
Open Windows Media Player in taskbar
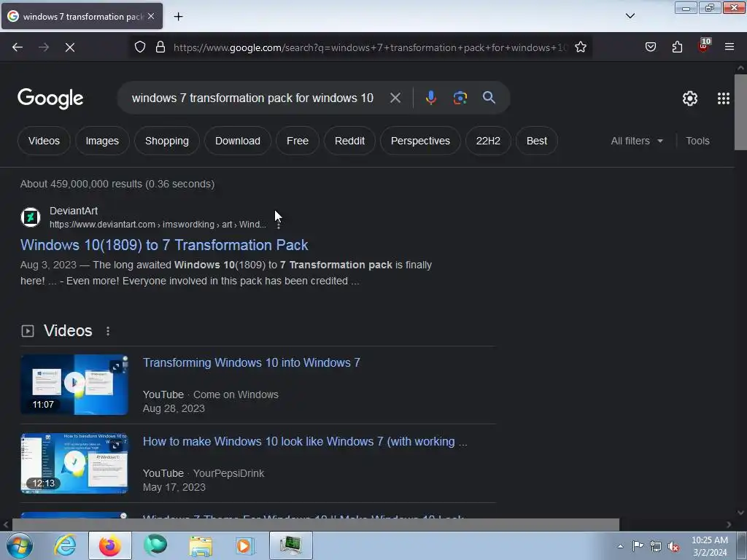point(246,545)
